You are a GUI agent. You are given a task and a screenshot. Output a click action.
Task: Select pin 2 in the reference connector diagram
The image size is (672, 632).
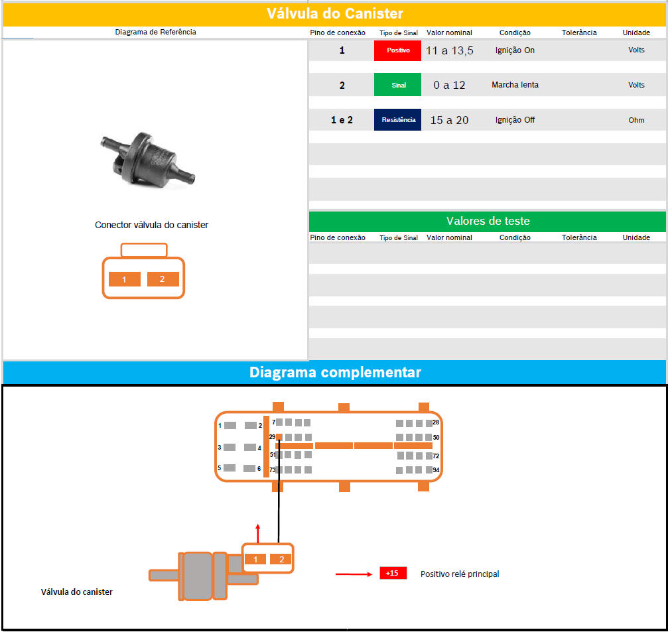tap(163, 279)
